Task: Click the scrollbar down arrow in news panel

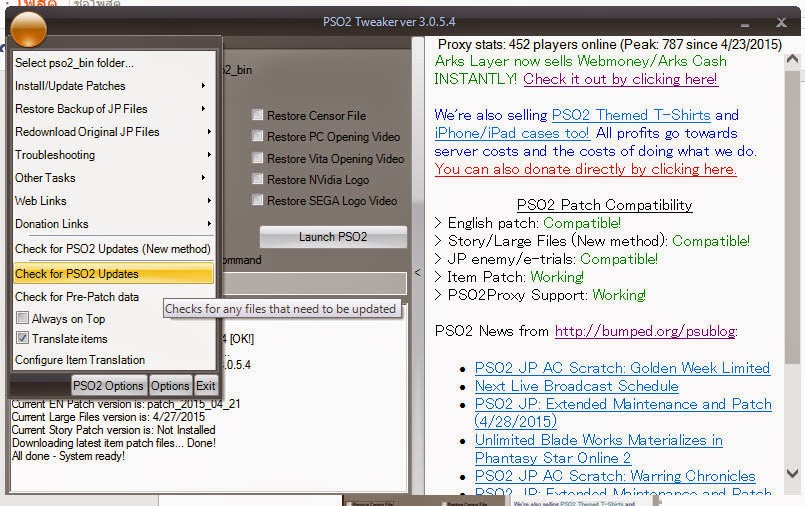Action: (x=792, y=473)
